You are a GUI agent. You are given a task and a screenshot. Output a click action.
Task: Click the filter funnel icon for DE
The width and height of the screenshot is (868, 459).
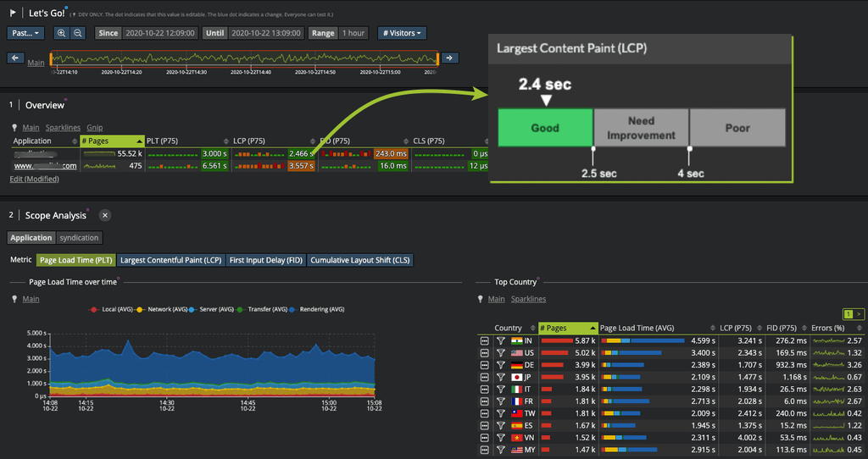tap(500, 365)
